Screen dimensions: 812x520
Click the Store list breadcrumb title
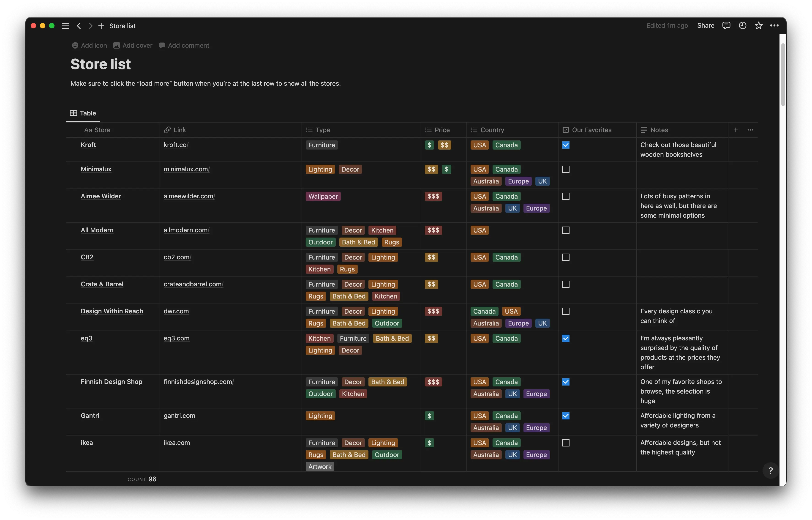coord(122,26)
